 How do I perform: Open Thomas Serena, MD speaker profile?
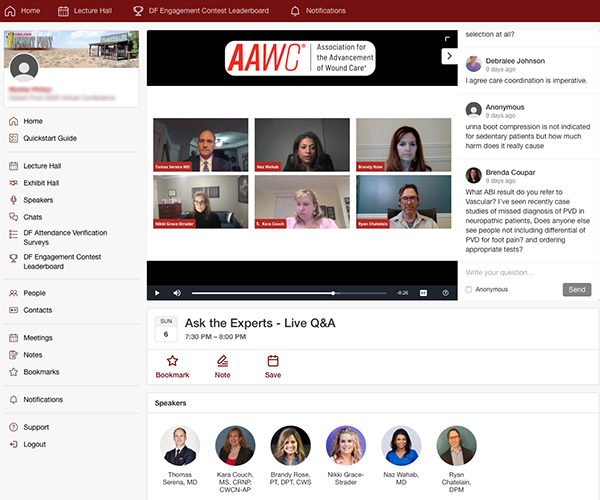(x=180, y=446)
